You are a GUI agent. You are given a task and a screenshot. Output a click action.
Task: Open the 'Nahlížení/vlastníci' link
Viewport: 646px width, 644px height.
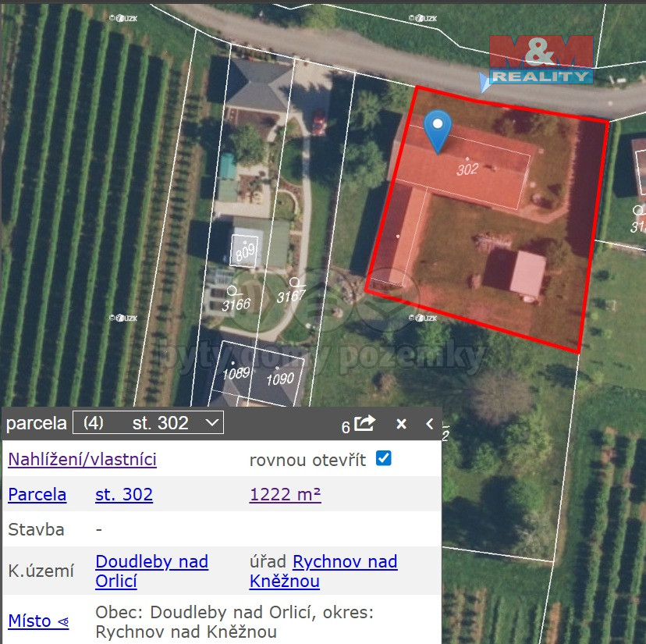click(x=82, y=459)
